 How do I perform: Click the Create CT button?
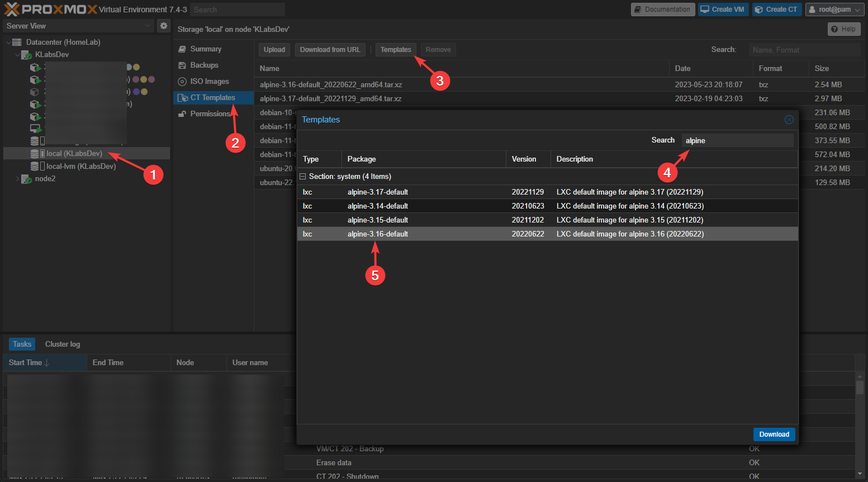pyautogui.click(x=776, y=10)
